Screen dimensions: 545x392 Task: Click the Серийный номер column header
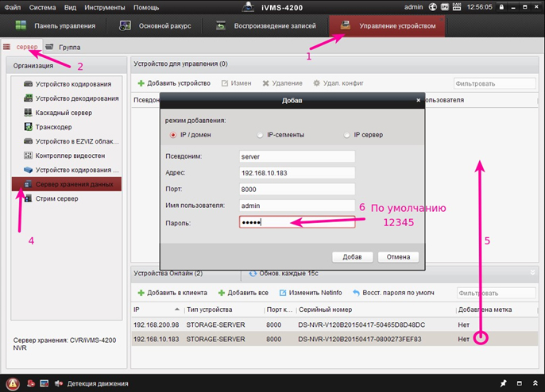[x=326, y=309]
